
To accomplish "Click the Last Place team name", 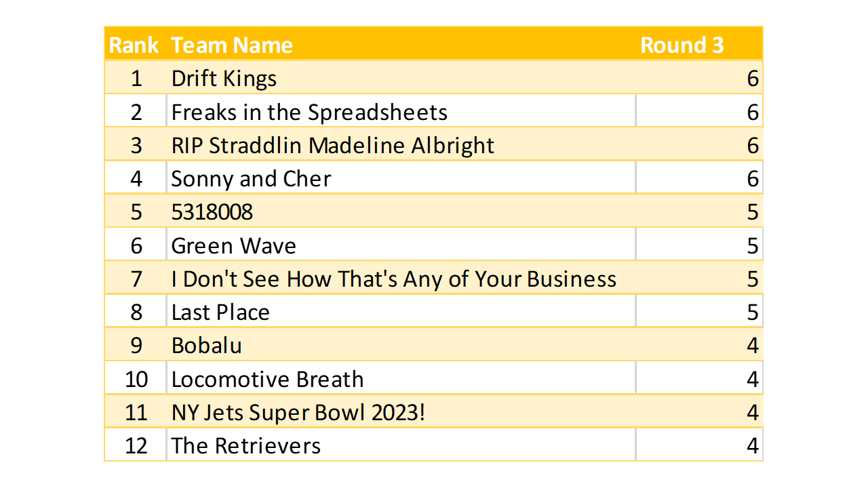I will click(220, 312).
